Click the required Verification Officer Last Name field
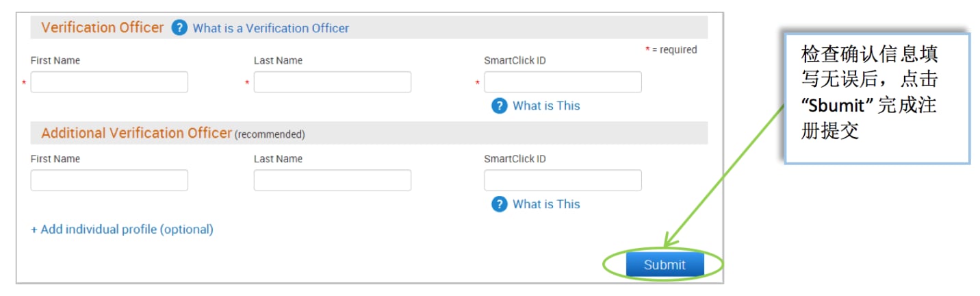This screenshot has width=980, height=296. (x=332, y=82)
